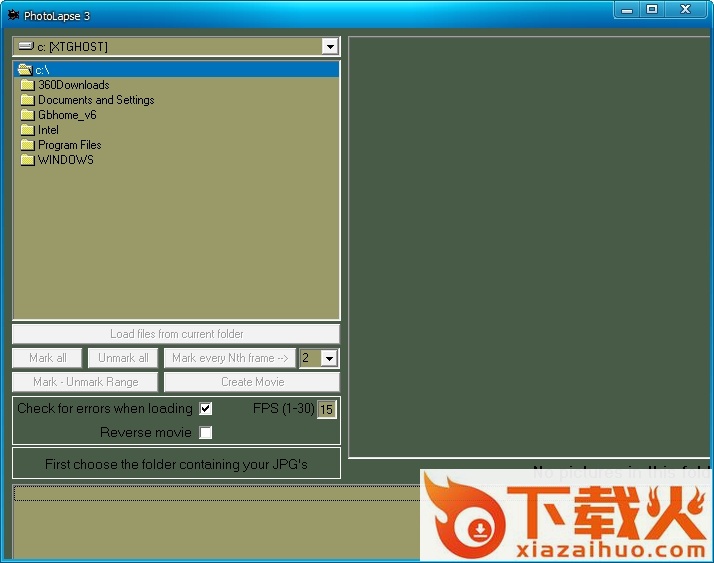Click the open folder icon beside c:\
The image size is (714, 563).
pyautogui.click(x=25, y=70)
